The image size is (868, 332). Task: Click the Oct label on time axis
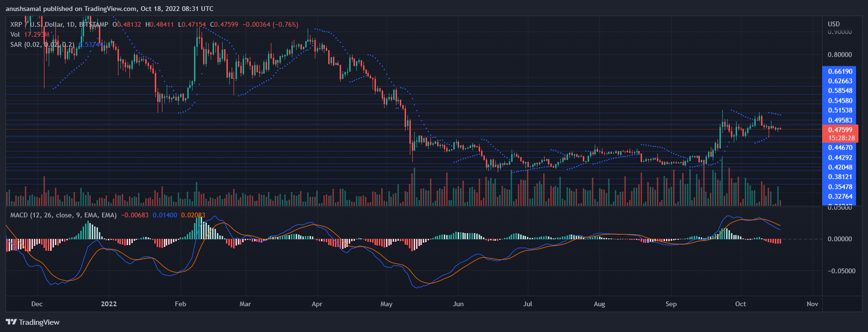[x=740, y=304]
